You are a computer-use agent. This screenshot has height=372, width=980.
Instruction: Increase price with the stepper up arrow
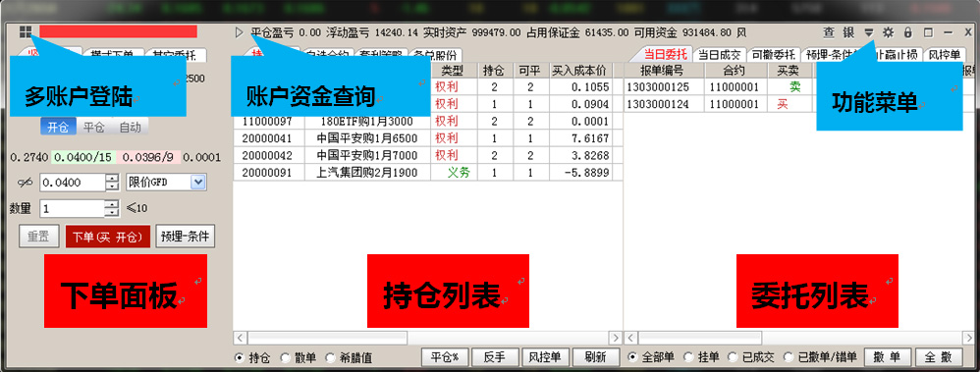coord(112,179)
